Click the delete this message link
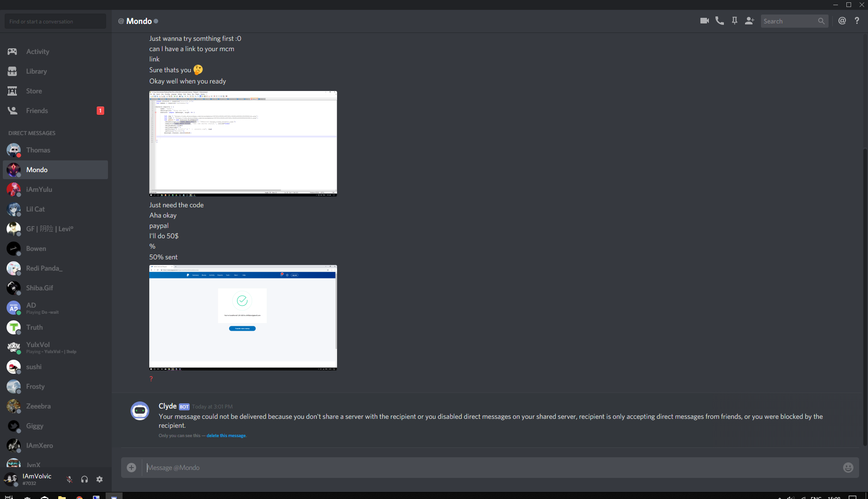Screen dimensions: 868x499 [x=226, y=436]
